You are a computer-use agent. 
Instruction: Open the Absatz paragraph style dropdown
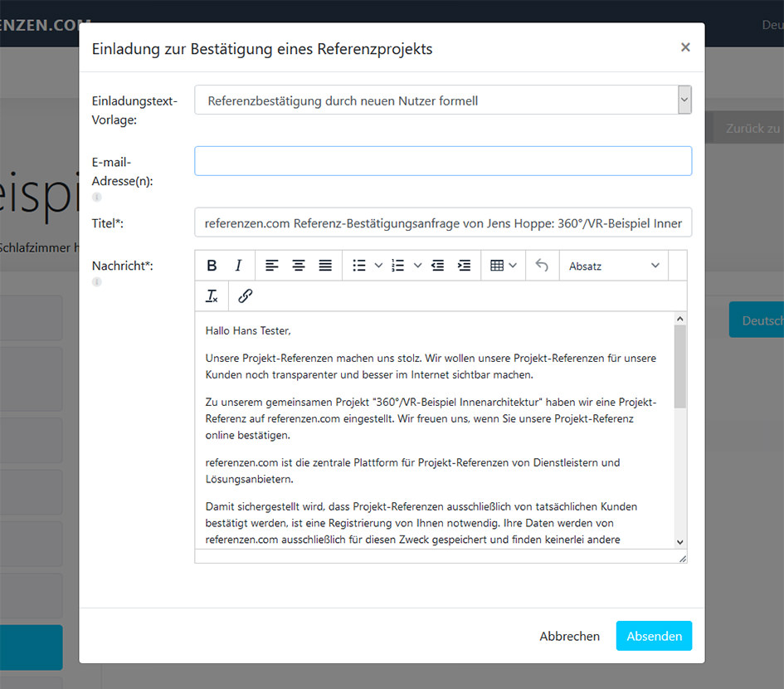[614, 265]
